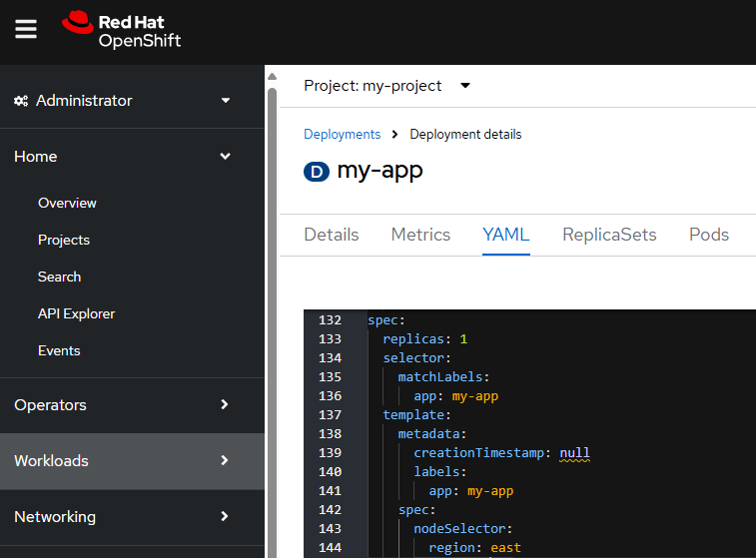
Task: Open the hamburger navigation menu
Action: tap(26, 29)
